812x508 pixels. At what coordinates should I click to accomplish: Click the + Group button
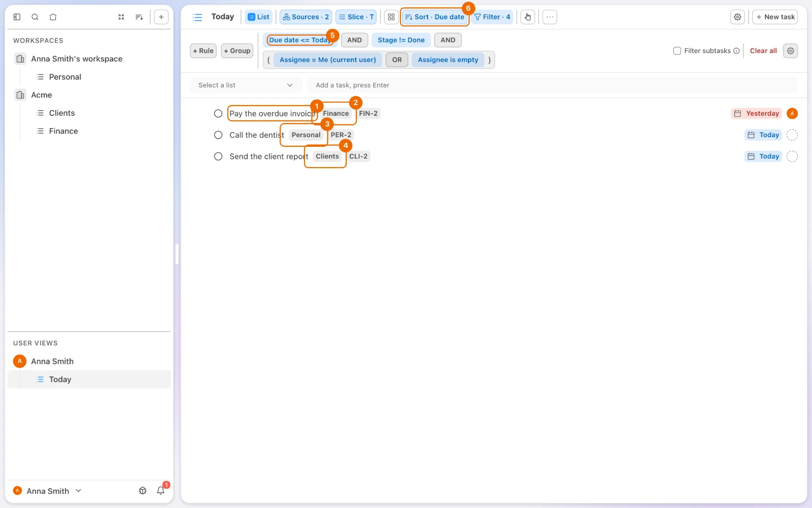pos(237,51)
